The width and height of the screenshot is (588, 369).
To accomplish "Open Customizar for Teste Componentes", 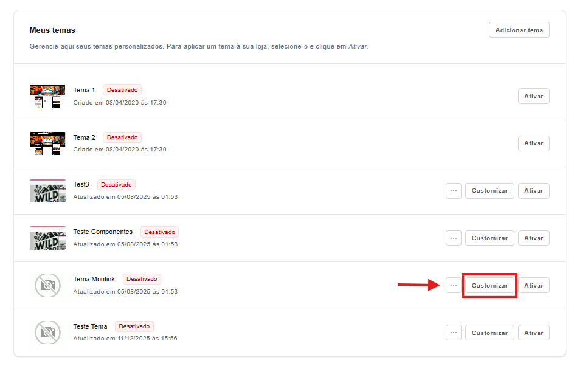I will [489, 238].
